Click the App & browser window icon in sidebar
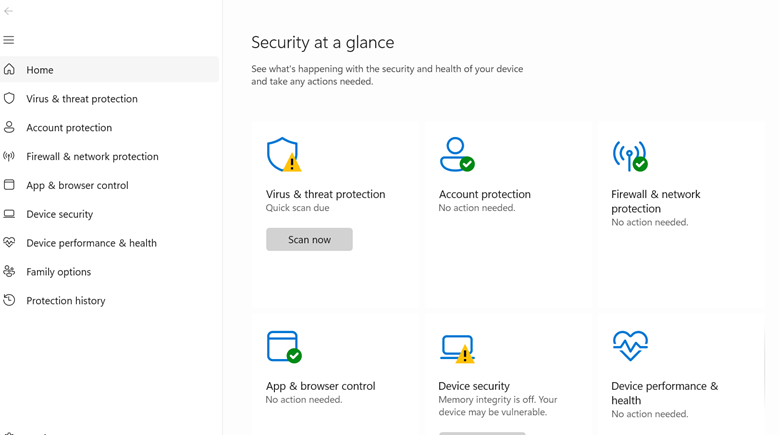This screenshot has height=435, width=779. (9, 185)
